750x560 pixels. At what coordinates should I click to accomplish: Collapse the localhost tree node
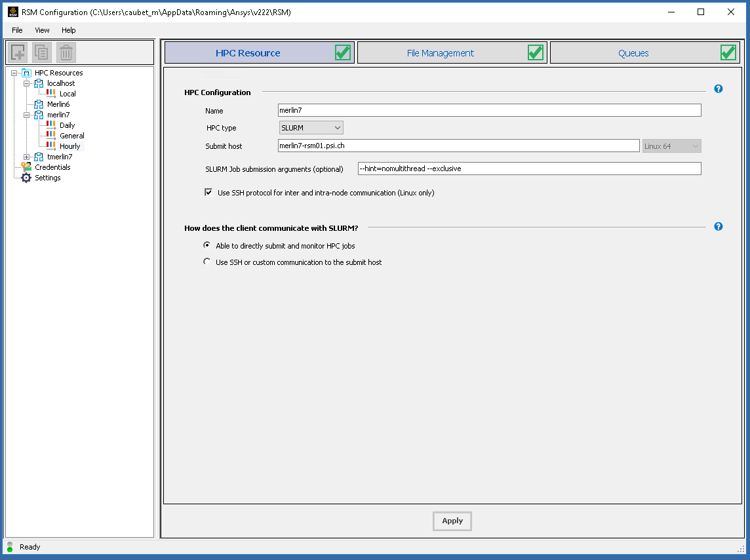point(28,83)
